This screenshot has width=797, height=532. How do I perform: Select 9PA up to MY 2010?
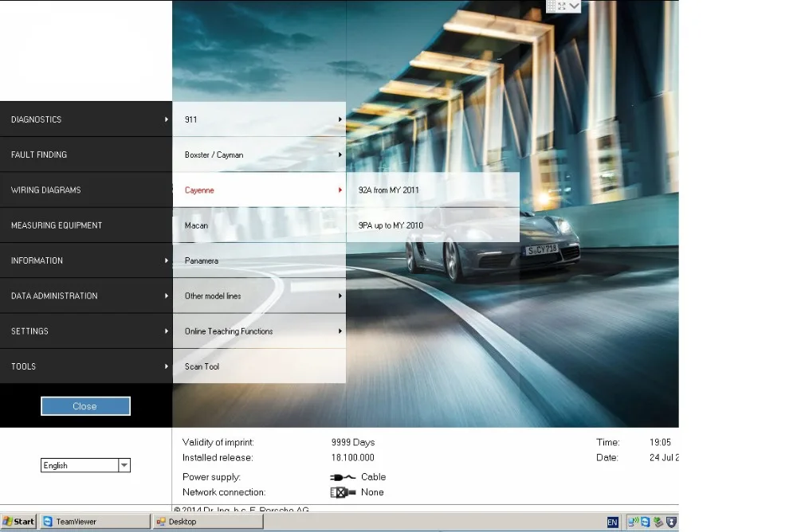tap(433, 225)
